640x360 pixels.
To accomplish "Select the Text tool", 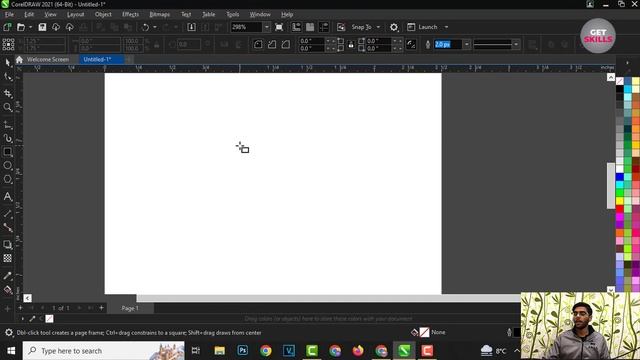I will pos(8,197).
